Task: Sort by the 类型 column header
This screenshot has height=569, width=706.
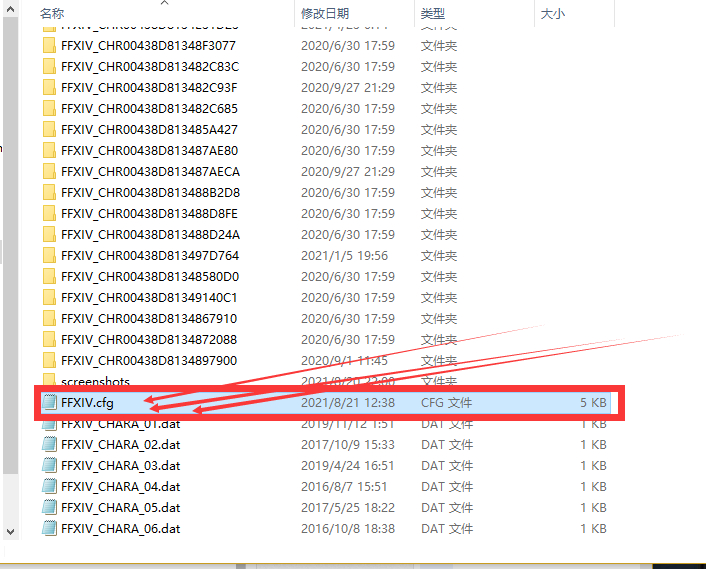Action: pyautogui.click(x=432, y=14)
